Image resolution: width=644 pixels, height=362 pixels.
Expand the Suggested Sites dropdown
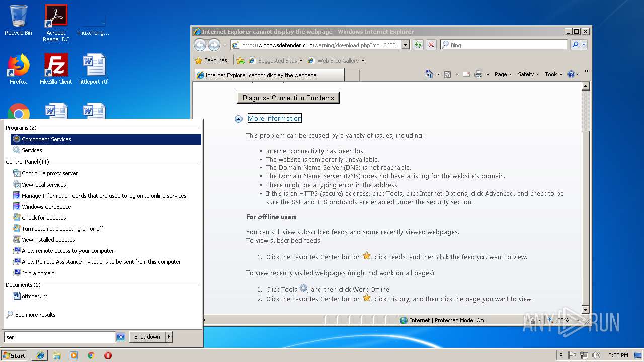click(x=301, y=61)
